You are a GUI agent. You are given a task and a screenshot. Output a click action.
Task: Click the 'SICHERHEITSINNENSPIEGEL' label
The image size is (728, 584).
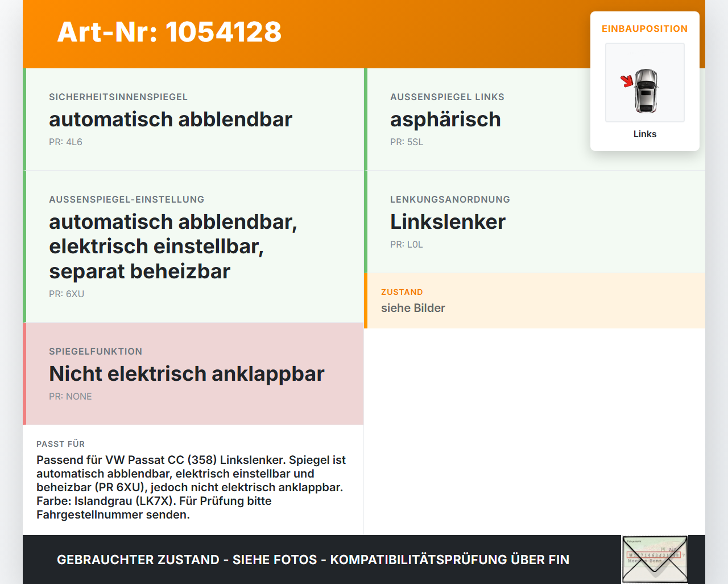coord(118,97)
